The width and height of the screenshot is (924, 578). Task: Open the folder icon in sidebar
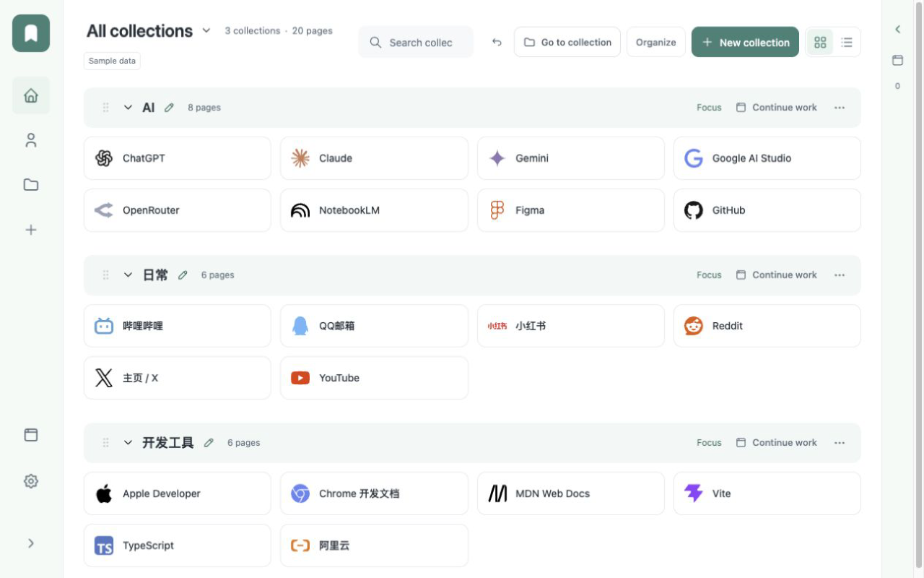point(31,185)
